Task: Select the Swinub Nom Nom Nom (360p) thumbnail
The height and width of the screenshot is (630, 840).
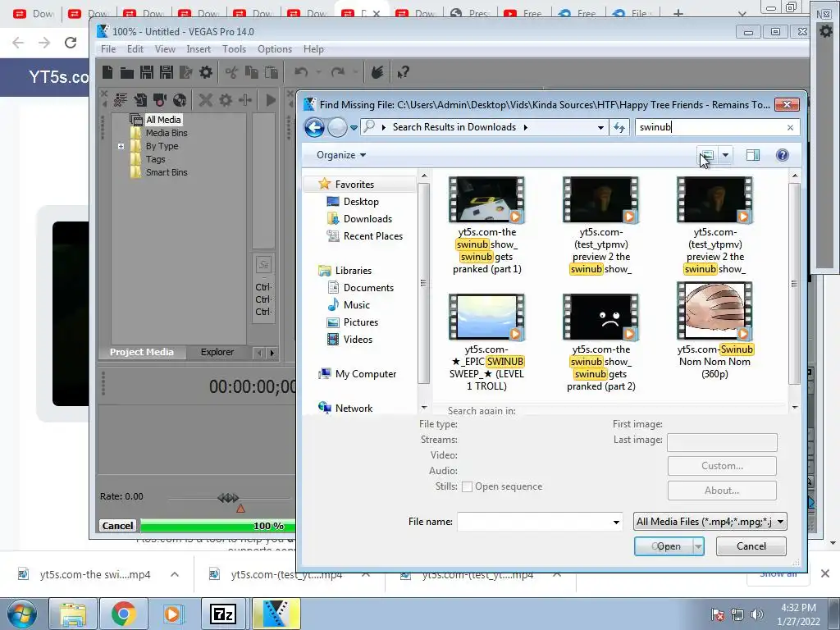Action: point(714,311)
